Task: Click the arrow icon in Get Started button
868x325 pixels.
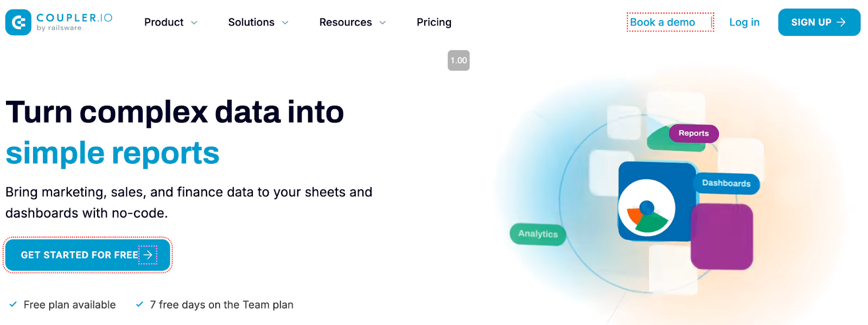Action: 148,254
